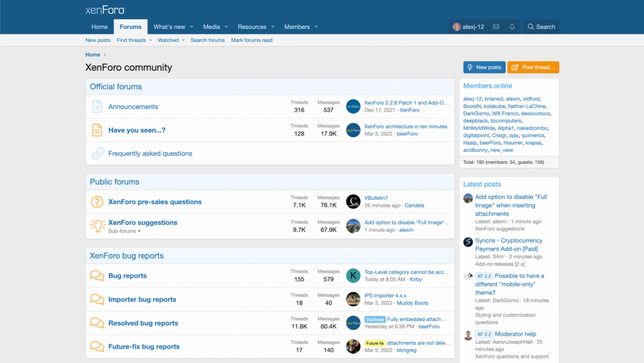Click the Importer bug reports chat icon
644x363 pixels.
pyautogui.click(x=97, y=300)
